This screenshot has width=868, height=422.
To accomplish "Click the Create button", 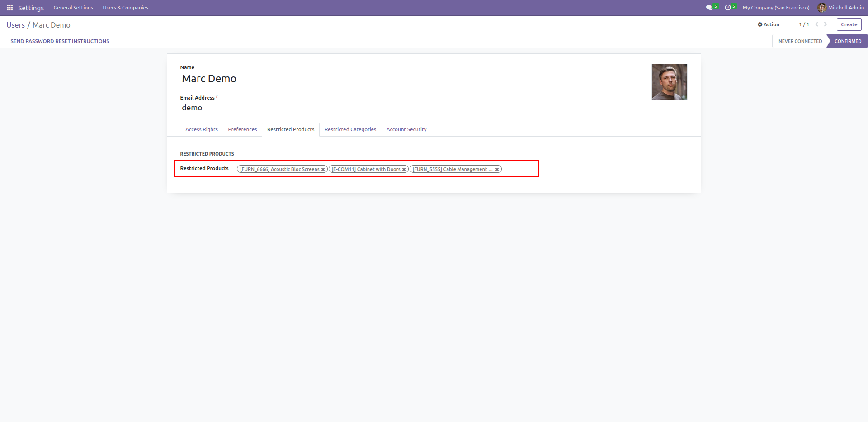I will (x=849, y=24).
